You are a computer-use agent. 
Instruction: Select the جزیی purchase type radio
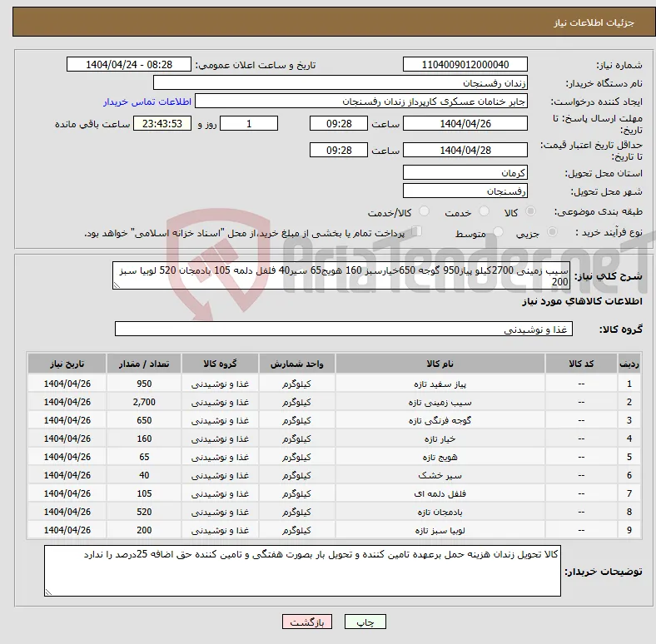point(552,231)
